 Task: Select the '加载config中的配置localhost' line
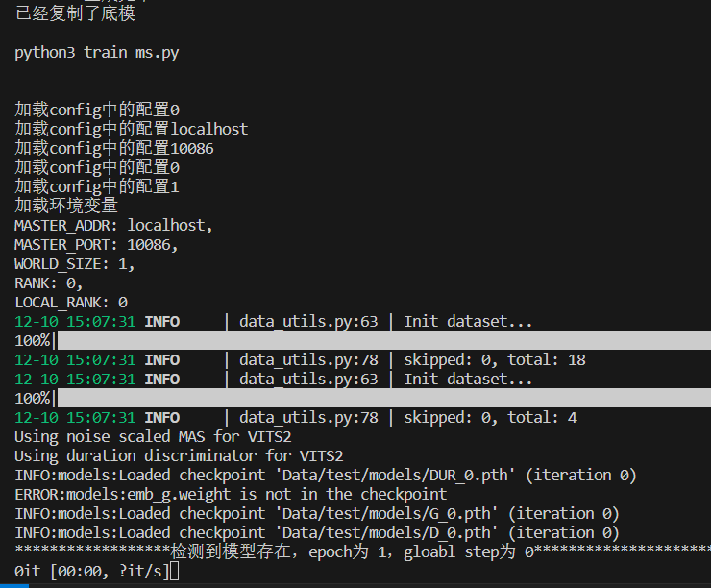coord(131,129)
